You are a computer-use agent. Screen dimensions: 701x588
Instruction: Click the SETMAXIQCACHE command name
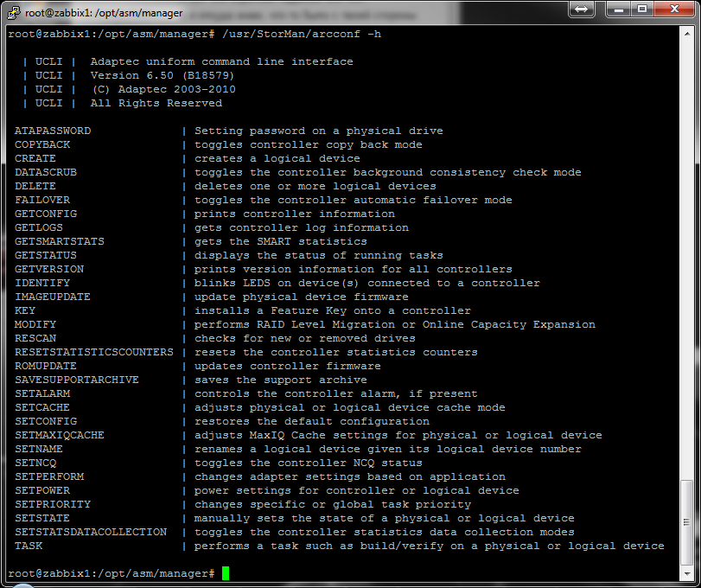(x=60, y=436)
